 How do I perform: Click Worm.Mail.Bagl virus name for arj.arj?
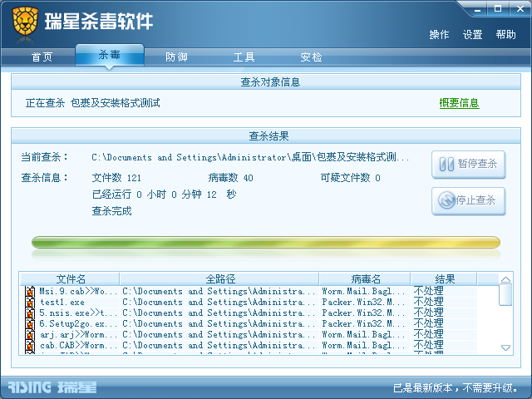click(363, 335)
